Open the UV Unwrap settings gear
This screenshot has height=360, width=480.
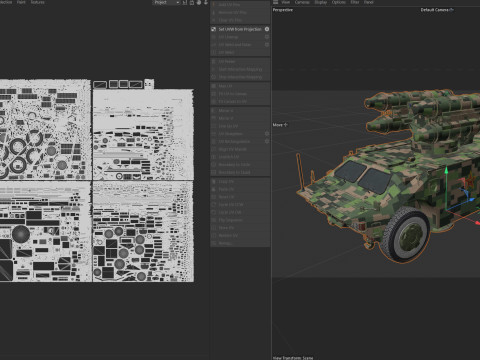coord(267,37)
